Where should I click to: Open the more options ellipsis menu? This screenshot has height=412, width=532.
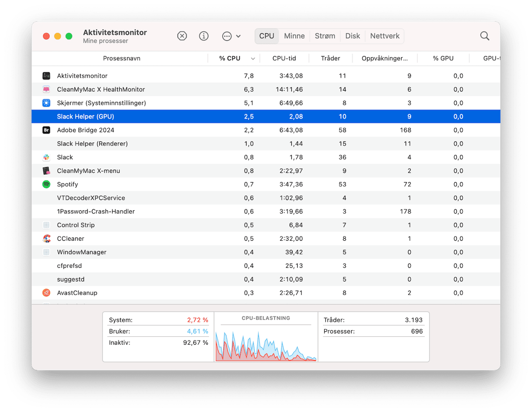coord(231,36)
